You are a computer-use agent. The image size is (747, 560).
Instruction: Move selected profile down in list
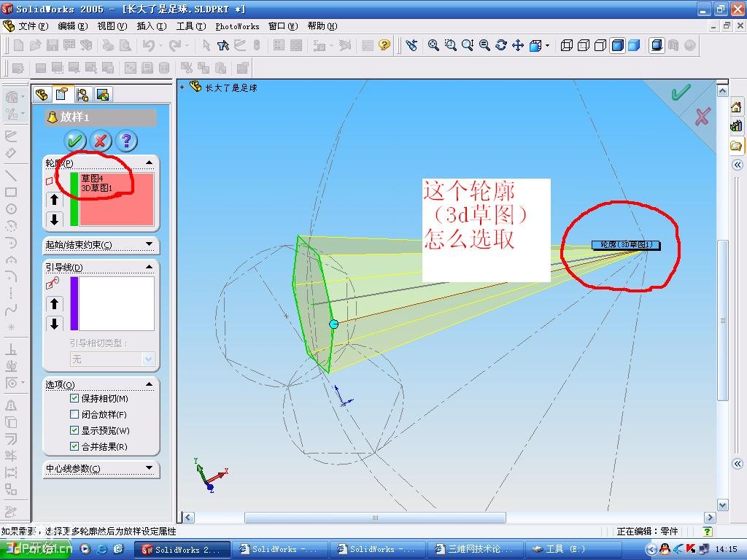click(54, 219)
